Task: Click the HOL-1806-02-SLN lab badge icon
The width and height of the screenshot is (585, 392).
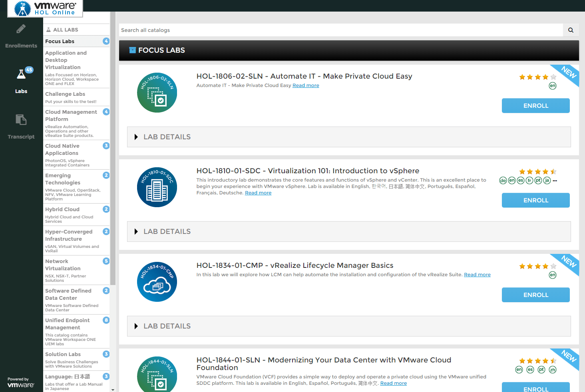Action: click(x=157, y=93)
